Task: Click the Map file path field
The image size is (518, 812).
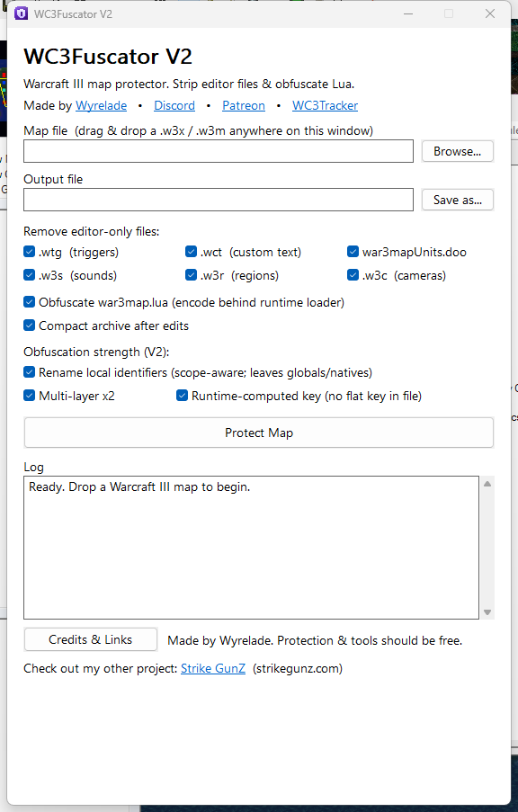Action: pos(219,151)
